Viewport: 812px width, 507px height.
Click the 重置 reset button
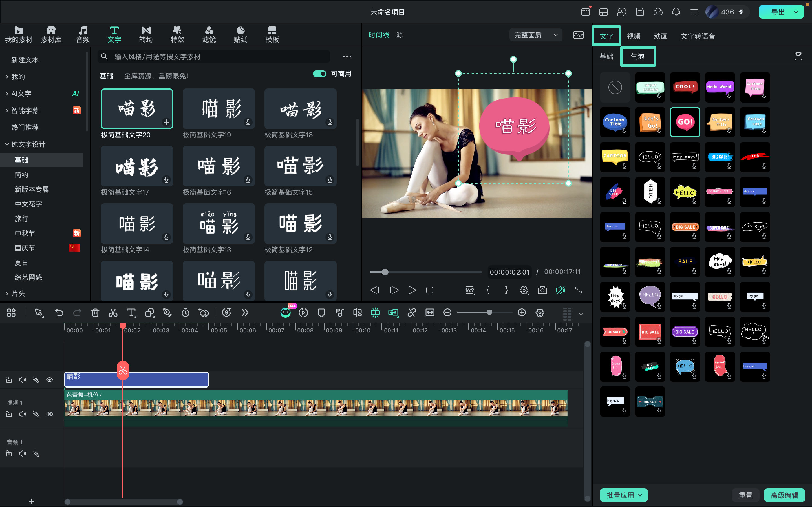click(x=745, y=495)
